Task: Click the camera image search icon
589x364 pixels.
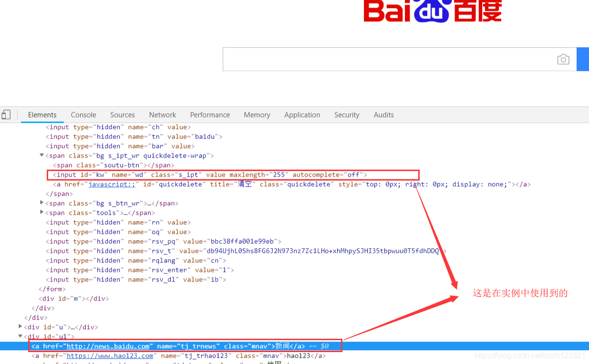Action: pos(563,60)
